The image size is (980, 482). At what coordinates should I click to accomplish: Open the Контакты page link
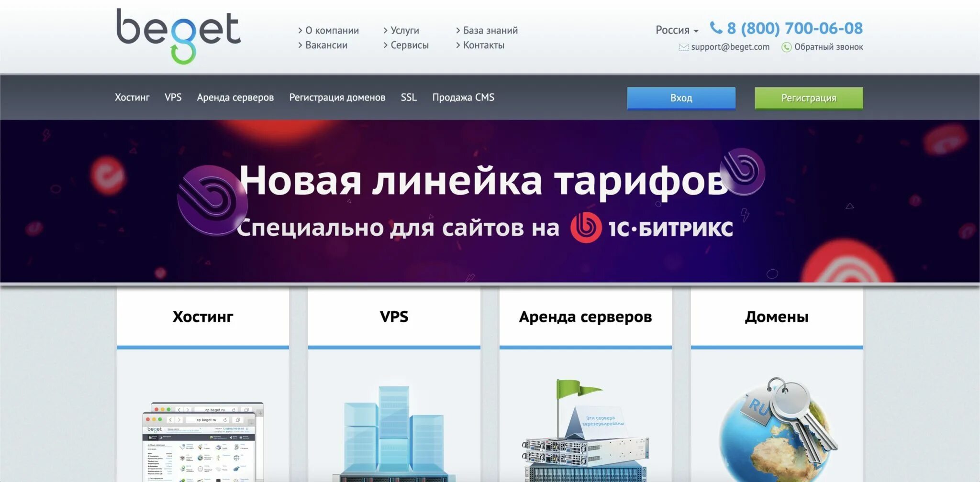click(483, 45)
